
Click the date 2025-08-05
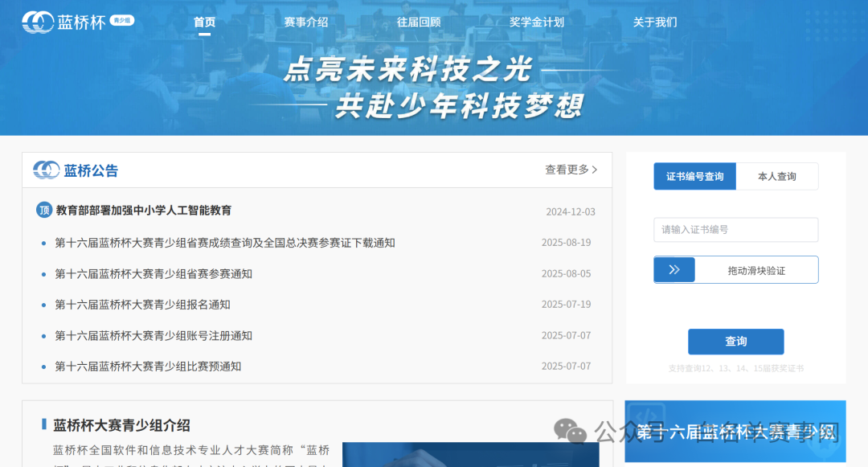pyautogui.click(x=567, y=273)
